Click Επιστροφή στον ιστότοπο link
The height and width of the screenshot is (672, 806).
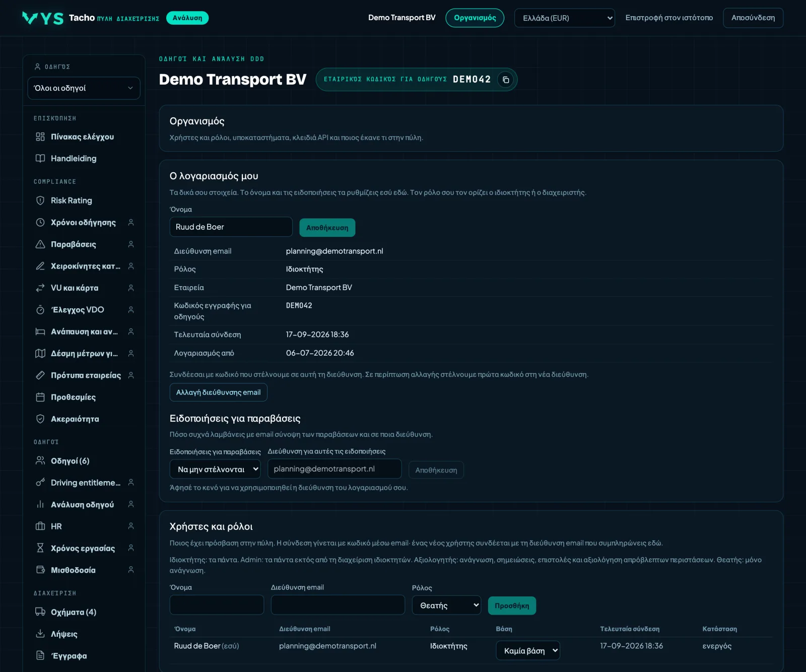(669, 18)
